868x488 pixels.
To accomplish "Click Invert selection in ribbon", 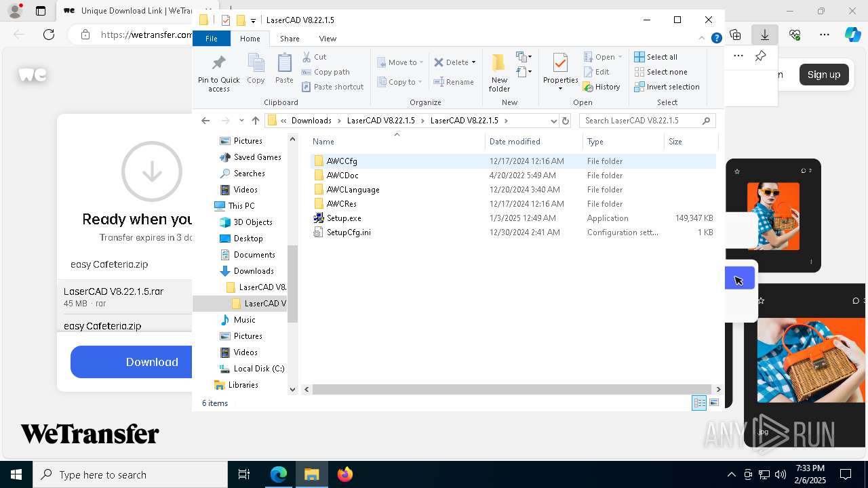I will (x=667, y=87).
